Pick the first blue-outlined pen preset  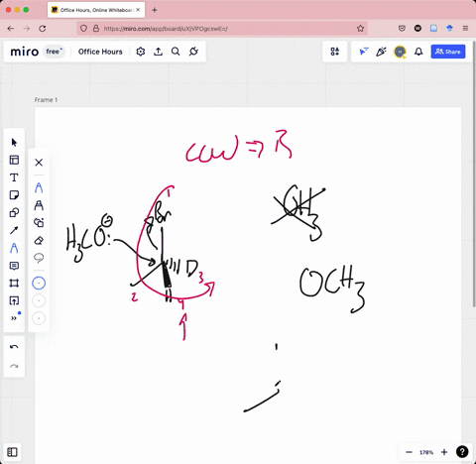tap(39, 284)
